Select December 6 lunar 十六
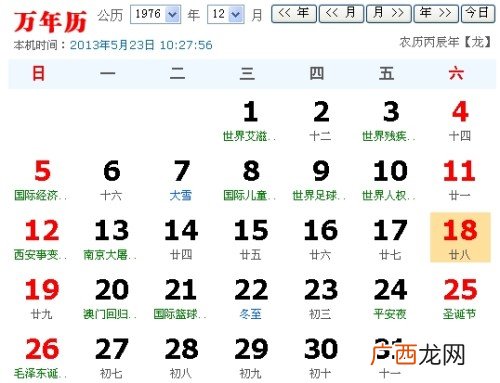This screenshot has height=383, width=500. coord(111,180)
